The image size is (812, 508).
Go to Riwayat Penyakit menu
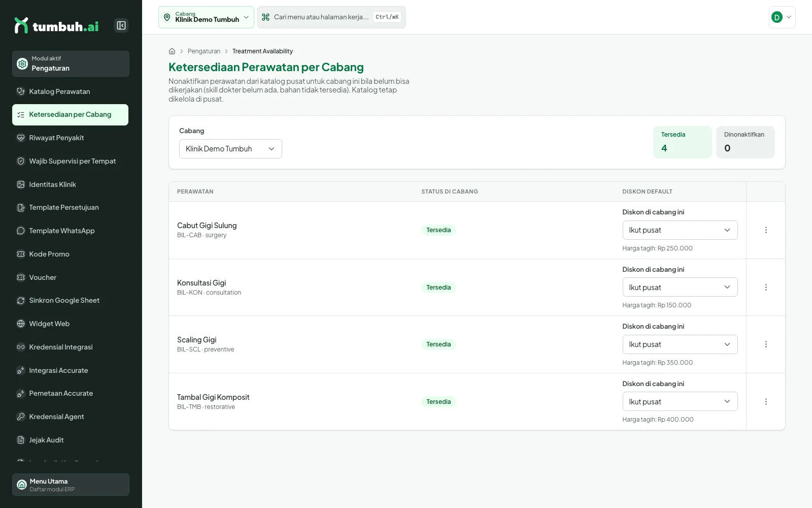click(x=71, y=138)
